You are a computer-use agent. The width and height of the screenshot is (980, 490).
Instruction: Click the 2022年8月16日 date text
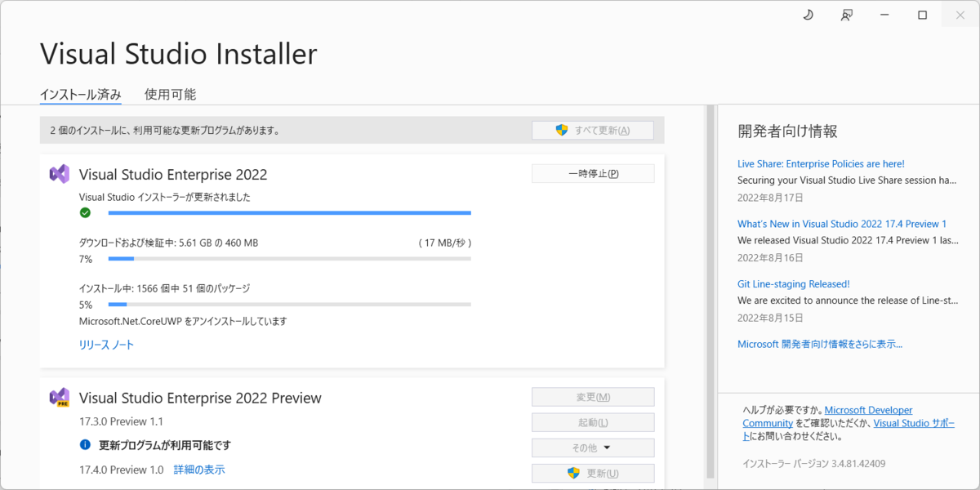click(x=770, y=257)
